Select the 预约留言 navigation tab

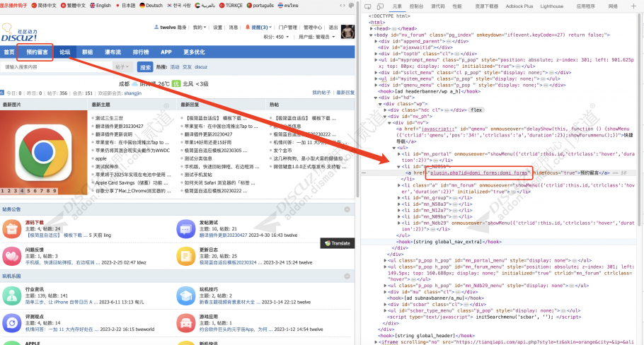[x=37, y=52]
